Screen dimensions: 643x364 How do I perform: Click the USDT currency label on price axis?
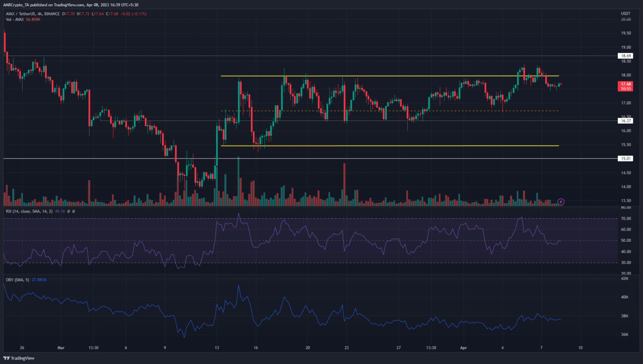625,14
